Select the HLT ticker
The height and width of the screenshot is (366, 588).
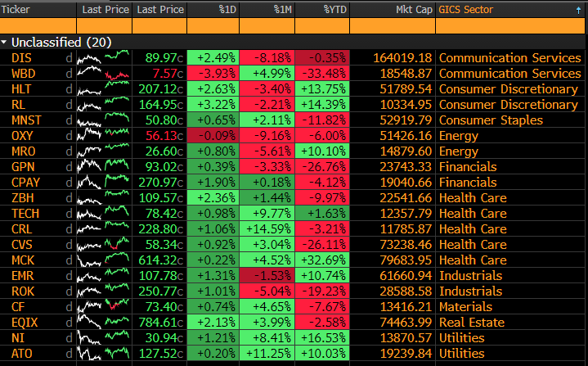(x=21, y=89)
